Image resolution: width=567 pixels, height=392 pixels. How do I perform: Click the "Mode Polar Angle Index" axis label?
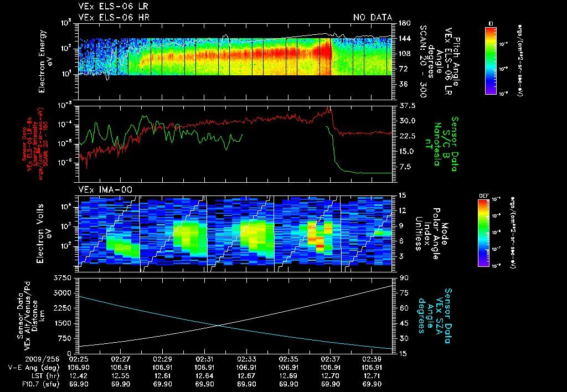[431, 234]
